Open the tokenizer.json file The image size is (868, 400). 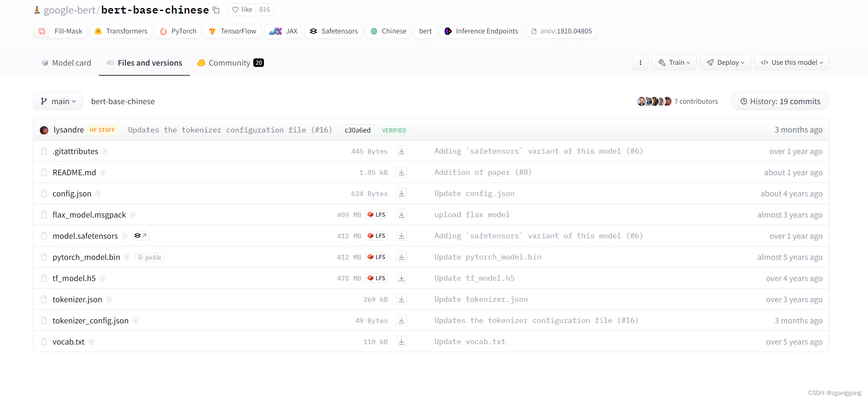click(x=77, y=300)
